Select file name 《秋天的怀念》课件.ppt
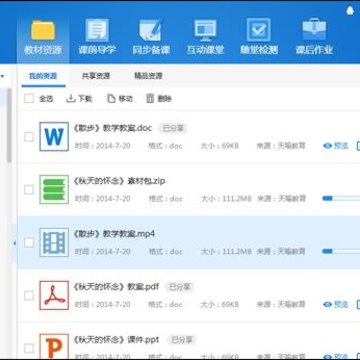Viewport: 360px width, 360px height. point(116,340)
